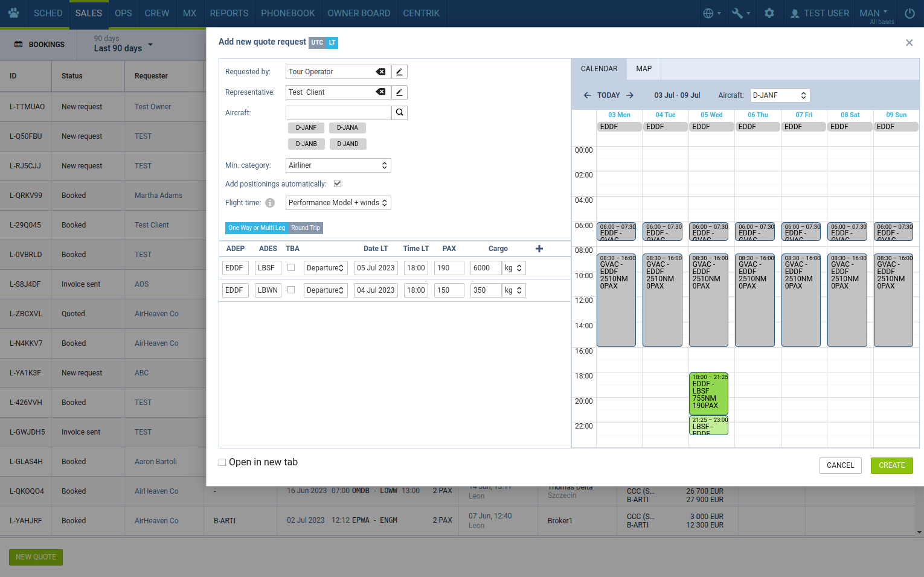Add a new leg with plus icon

(x=539, y=249)
